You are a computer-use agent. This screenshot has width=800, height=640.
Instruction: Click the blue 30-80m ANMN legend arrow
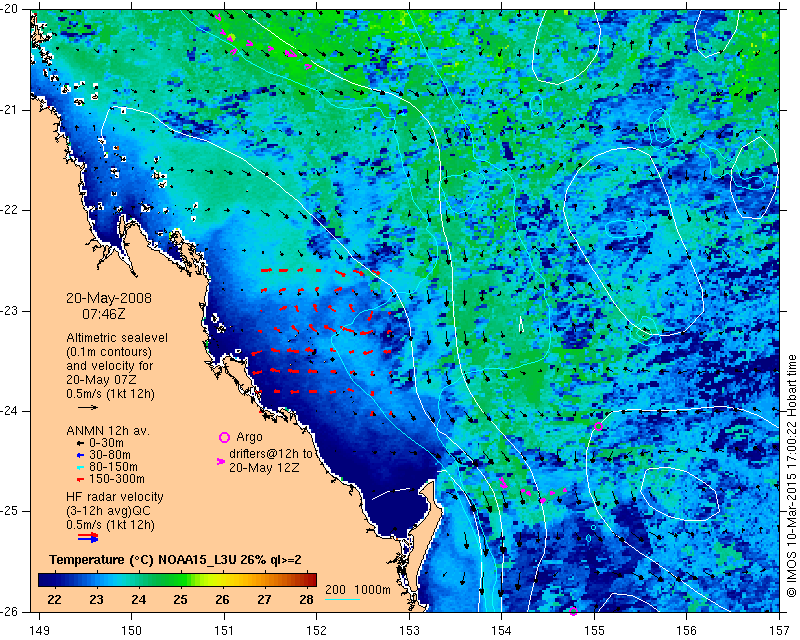(x=80, y=455)
